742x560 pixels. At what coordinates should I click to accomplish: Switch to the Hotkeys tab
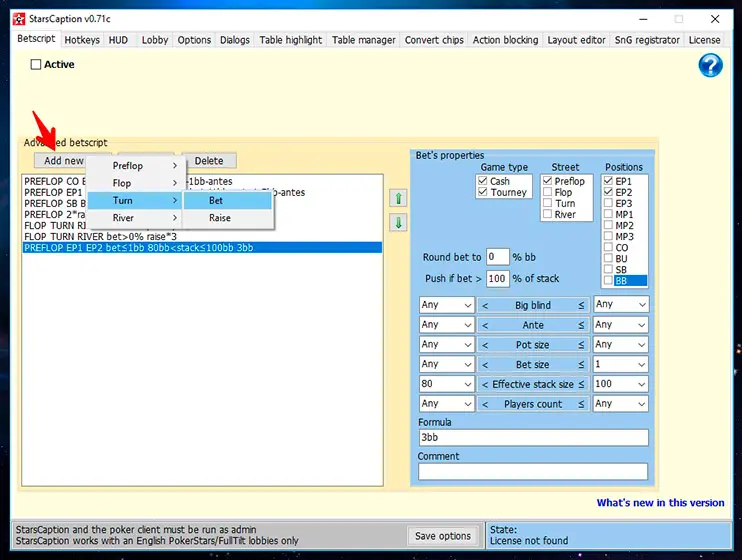[x=82, y=40]
